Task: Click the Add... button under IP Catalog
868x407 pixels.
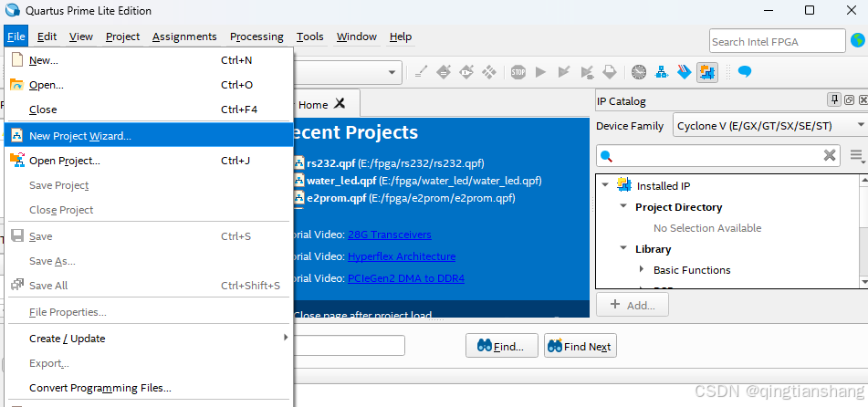Action: 633,305
